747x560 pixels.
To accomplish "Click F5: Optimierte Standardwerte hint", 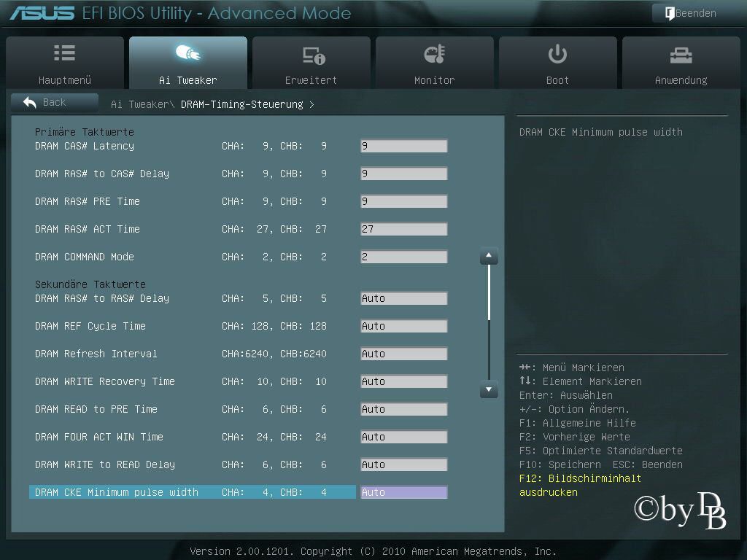I will click(601, 451).
